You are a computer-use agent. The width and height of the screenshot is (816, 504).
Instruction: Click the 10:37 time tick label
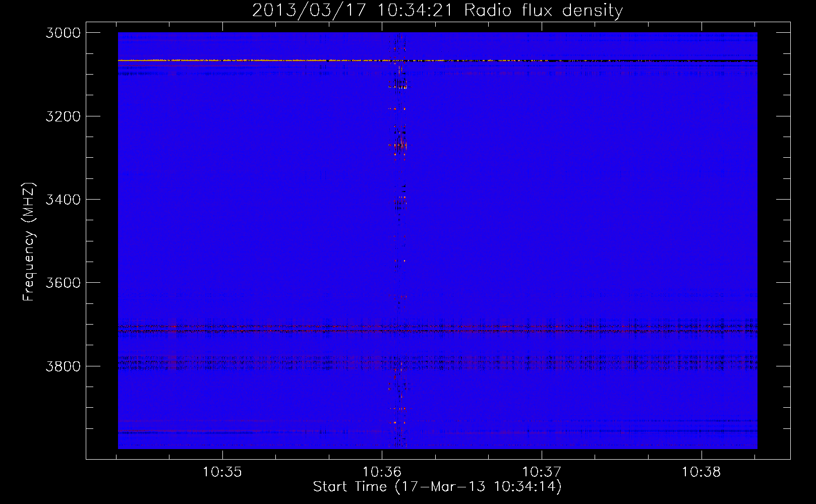(542, 472)
